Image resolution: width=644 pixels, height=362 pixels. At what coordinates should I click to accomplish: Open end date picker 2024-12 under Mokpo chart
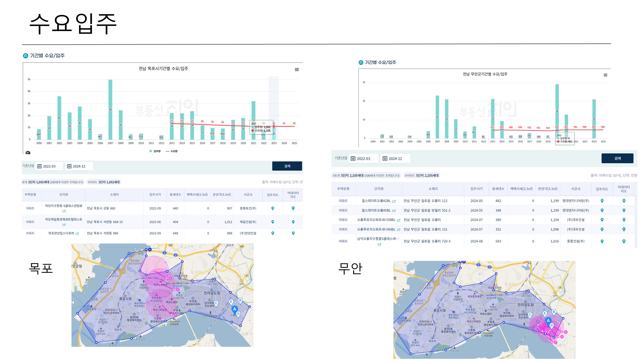click(79, 166)
